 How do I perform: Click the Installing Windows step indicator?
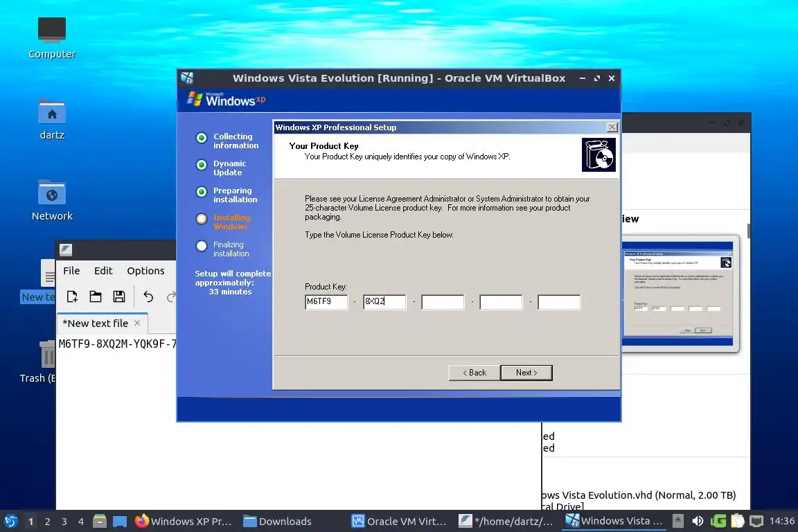pyautogui.click(x=202, y=219)
